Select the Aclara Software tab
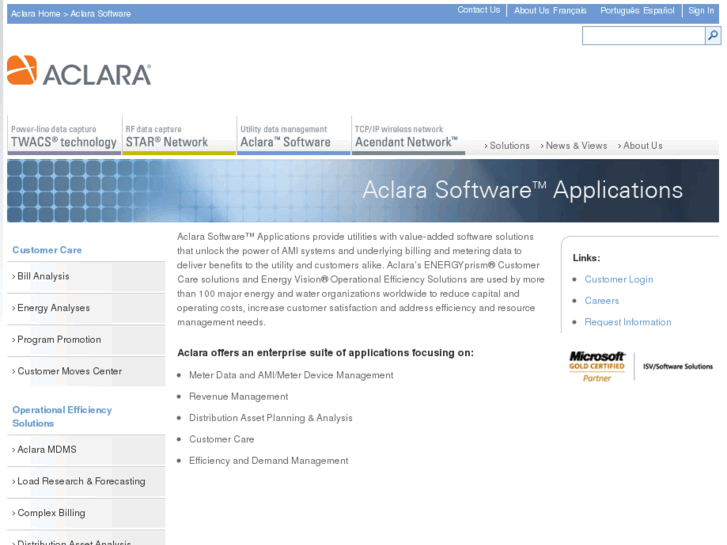Viewport: 727px width, 545px height. coord(293,136)
